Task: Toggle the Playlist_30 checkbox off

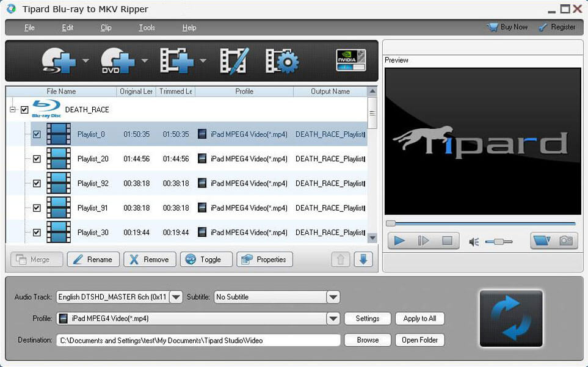Action: point(37,233)
